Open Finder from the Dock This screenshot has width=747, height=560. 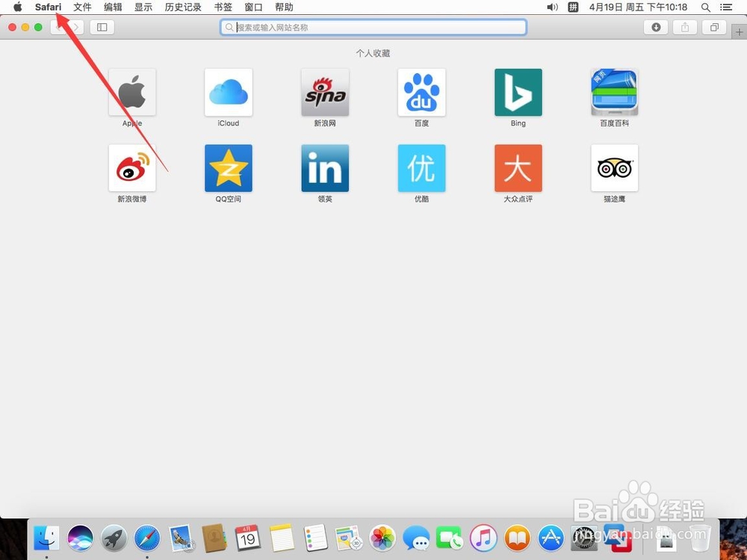pos(46,538)
